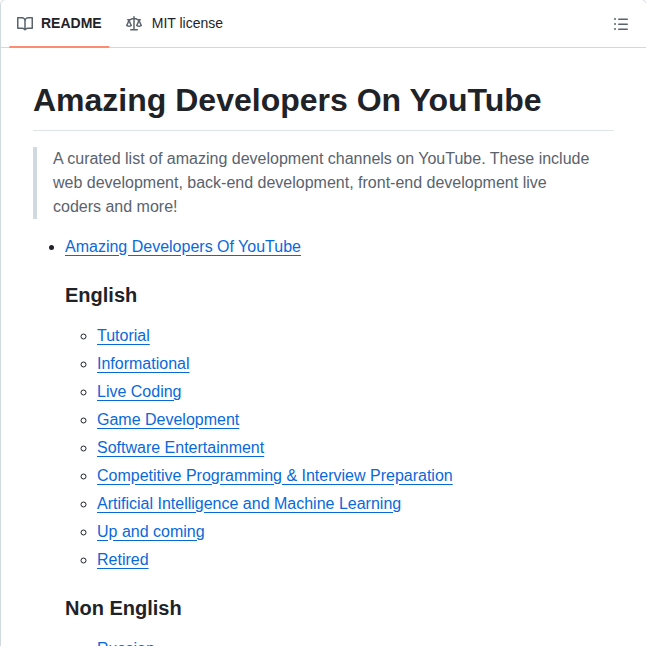Viewport: 646px width, 646px height.
Task: Click the English subheading
Action: [101, 295]
